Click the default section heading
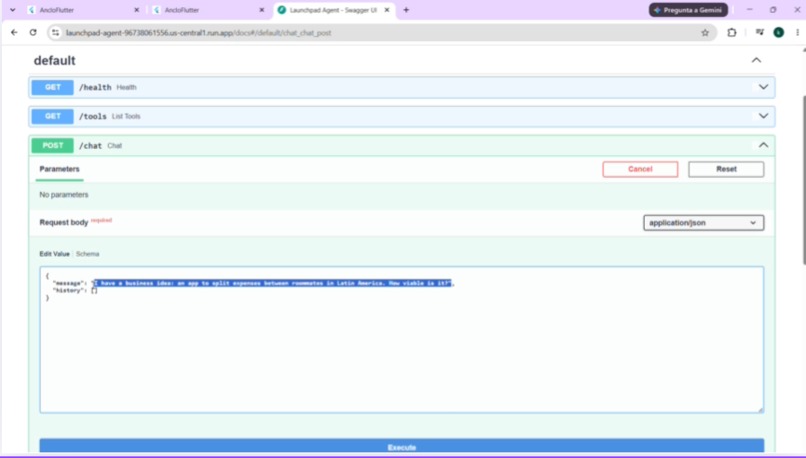The height and width of the screenshot is (458, 806). 54,61
